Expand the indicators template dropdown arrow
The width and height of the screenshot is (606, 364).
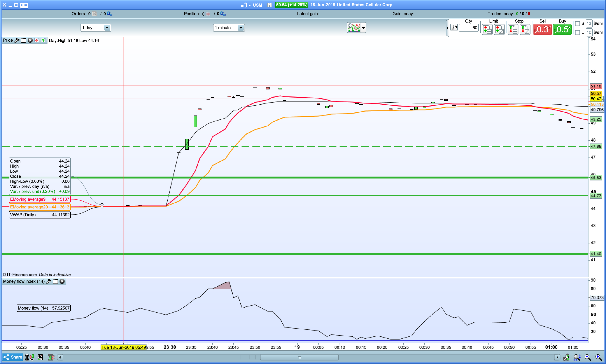(363, 28)
